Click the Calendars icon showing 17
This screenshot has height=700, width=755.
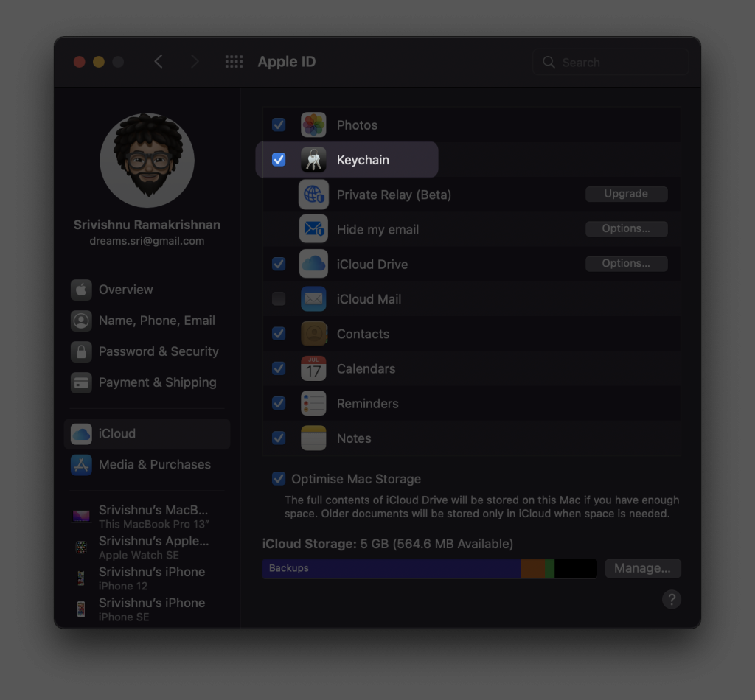313,368
